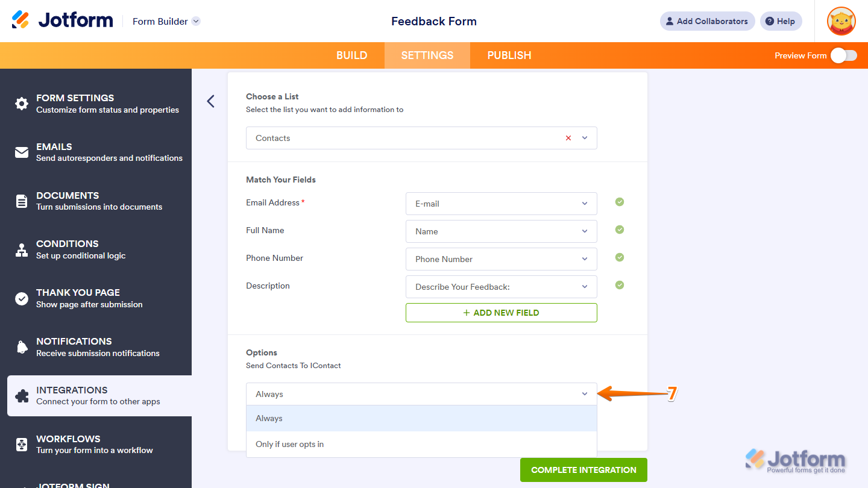Go to the BUILD tab
This screenshot has width=868, height=488.
351,55
